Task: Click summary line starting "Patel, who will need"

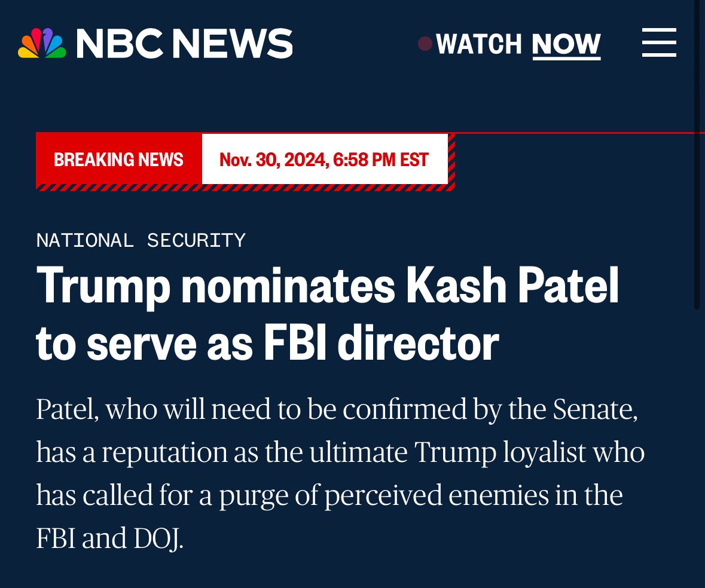Action: 336,410
